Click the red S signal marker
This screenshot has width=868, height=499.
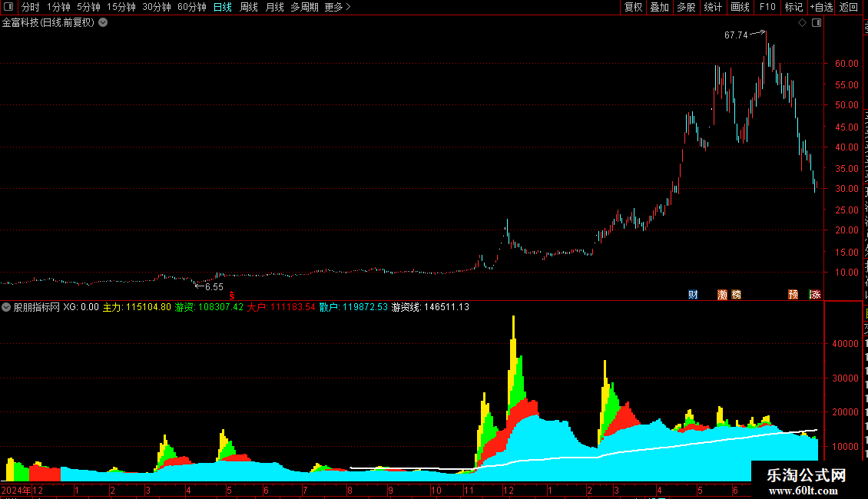[x=232, y=296]
